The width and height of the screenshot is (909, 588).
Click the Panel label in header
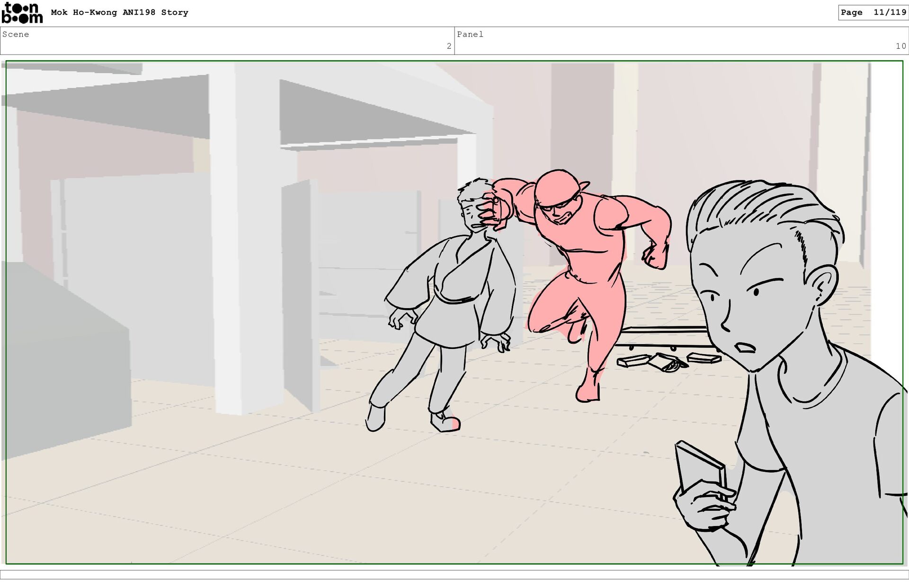[470, 35]
